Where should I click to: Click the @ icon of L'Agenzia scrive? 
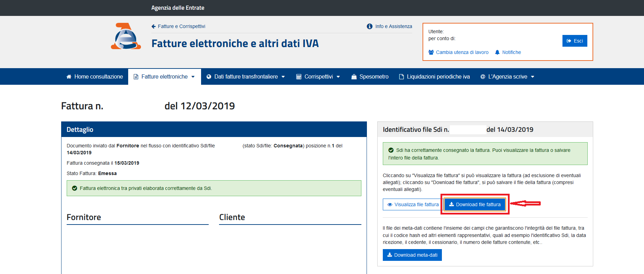click(483, 76)
